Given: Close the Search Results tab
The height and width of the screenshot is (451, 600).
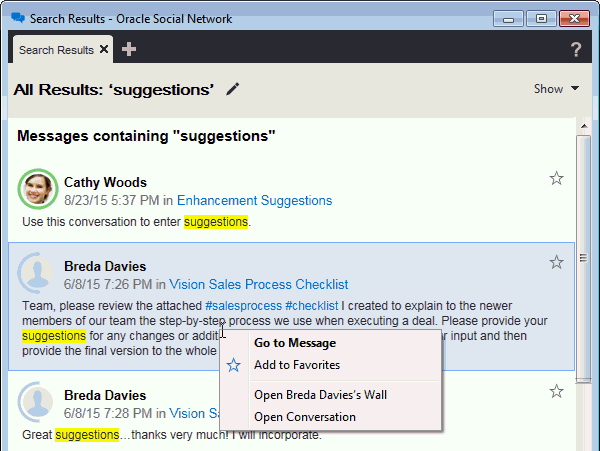Looking at the screenshot, I should click(106, 50).
